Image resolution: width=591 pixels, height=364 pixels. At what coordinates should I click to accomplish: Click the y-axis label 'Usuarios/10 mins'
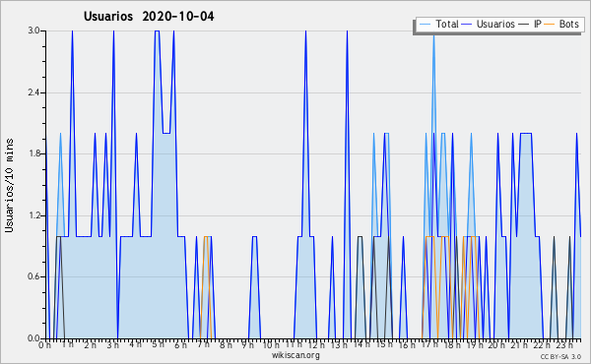click(x=9, y=186)
